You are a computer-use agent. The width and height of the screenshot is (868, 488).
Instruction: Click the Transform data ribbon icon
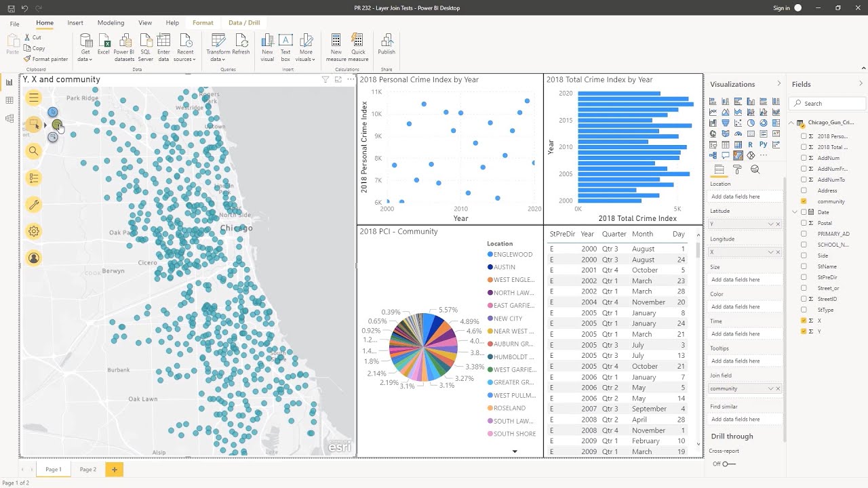click(x=218, y=47)
